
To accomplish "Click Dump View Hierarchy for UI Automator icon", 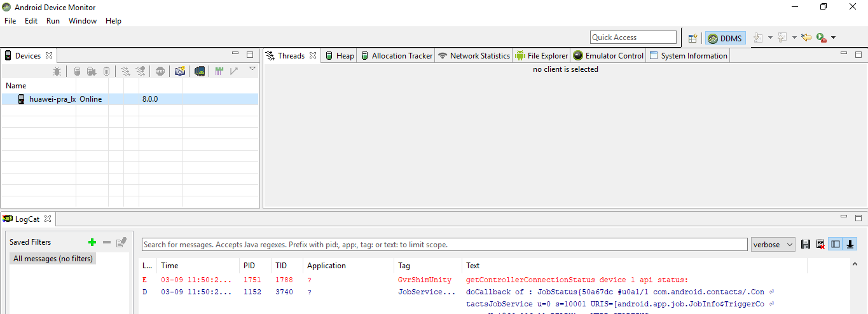I will pyautogui.click(x=200, y=72).
